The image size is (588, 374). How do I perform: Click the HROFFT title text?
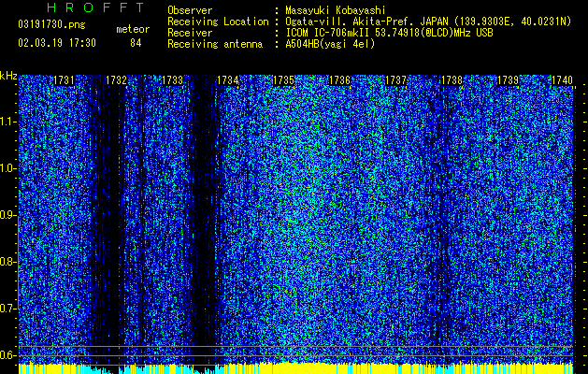click(95, 7)
